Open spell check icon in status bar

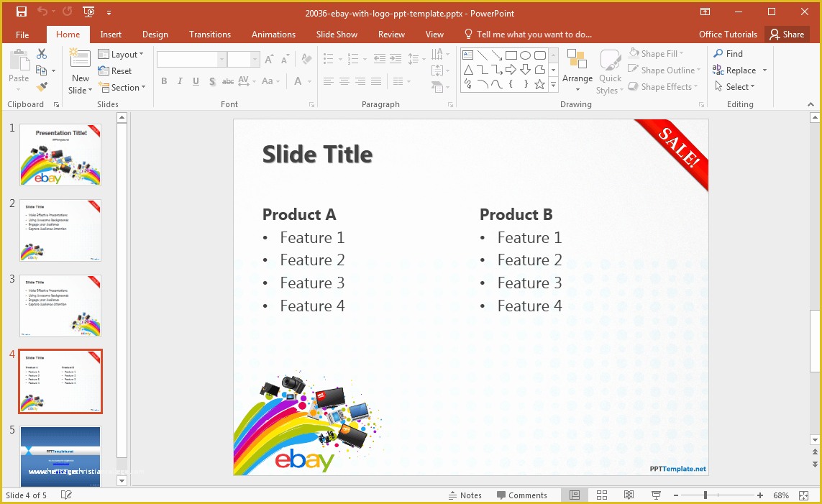(x=66, y=495)
